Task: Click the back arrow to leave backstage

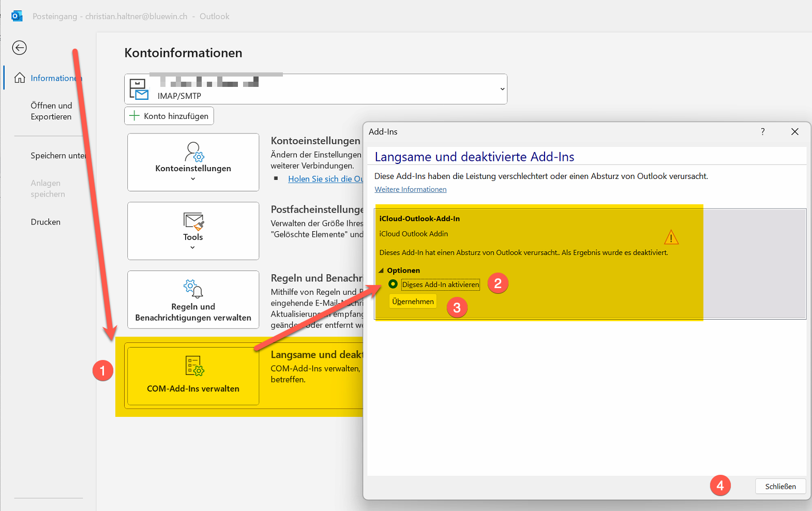Action: click(19, 48)
